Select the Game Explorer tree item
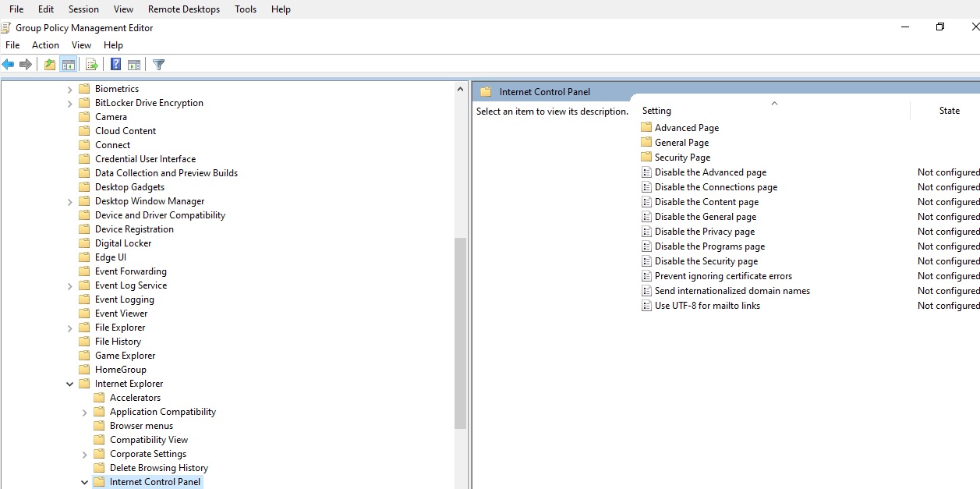This screenshot has width=980, height=489. point(125,356)
